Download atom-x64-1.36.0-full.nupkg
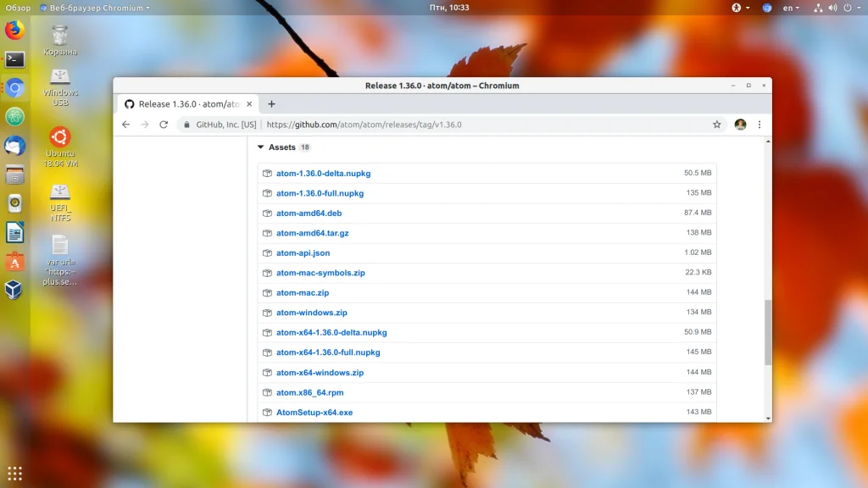868x488 pixels. tap(328, 352)
